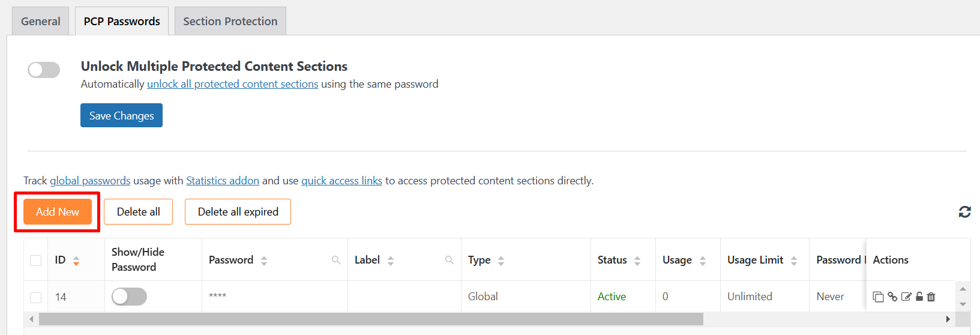Click the search icon in Label column
Screen dimensions: 980x335
[x=449, y=260]
